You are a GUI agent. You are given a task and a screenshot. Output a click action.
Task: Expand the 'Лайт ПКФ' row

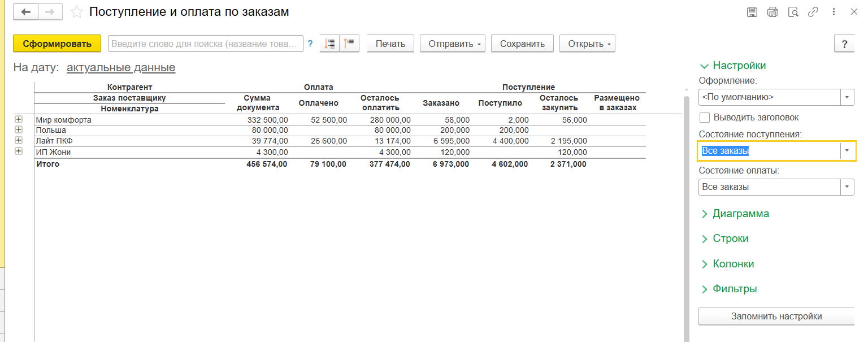pos(19,140)
